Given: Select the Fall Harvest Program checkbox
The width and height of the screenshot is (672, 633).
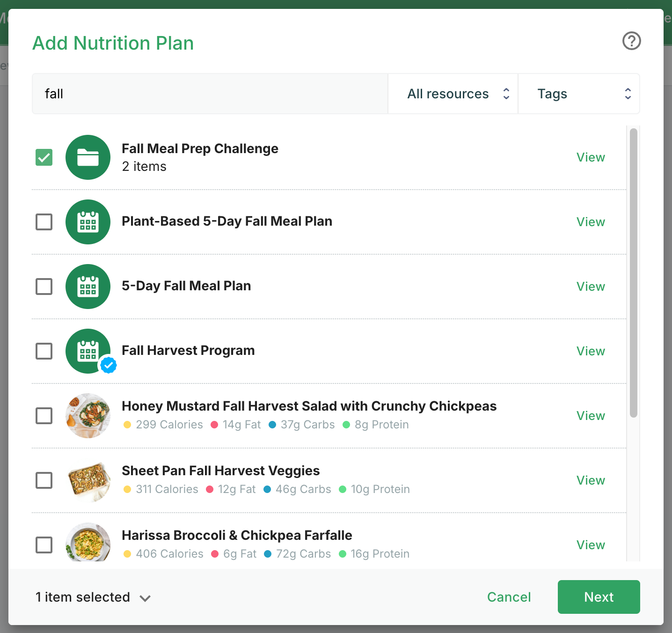Looking at the screenshot, I should (x=44, y=351).
